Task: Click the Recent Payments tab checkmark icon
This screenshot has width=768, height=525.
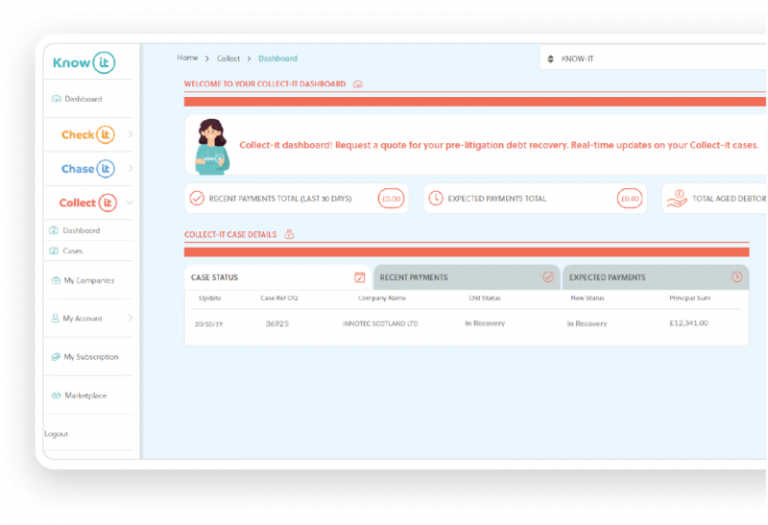Action: pyautogui.click(x=548, y=277)
